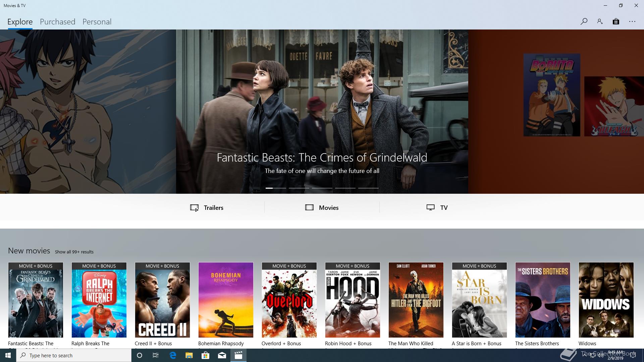Open Task View from the taskbar
This screenshot has height=362, width=644.
pyautogui.click(x=156, y=355)
